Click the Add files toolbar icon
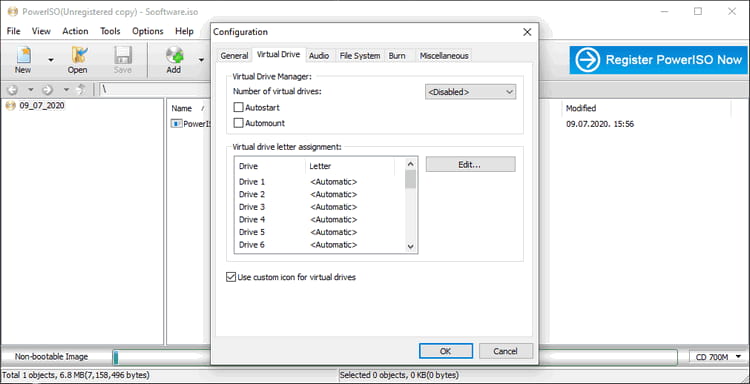The height and width of the screenshot is (384, 750). (174, 60)
